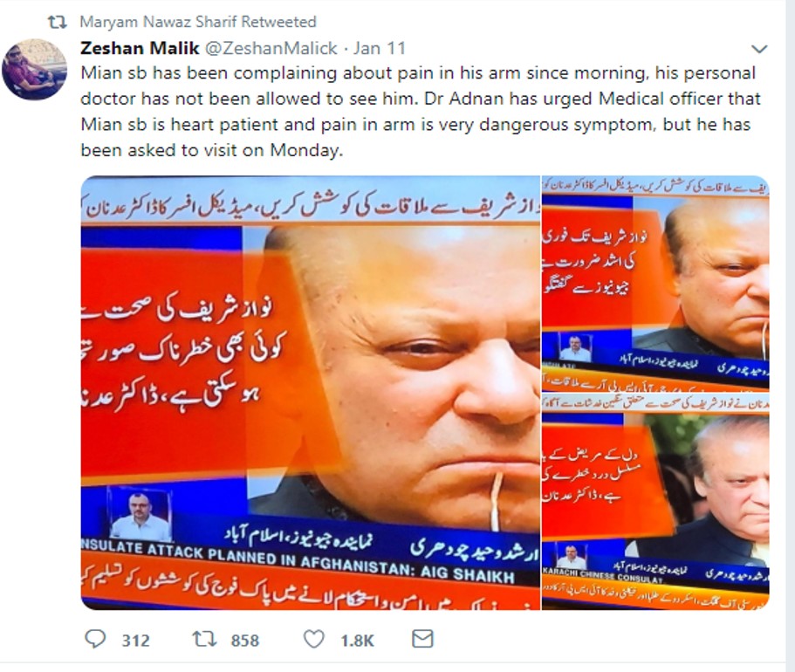
Task: Open Maryam Nawaz Sharif Retweeted link
Action: point(198,22)
